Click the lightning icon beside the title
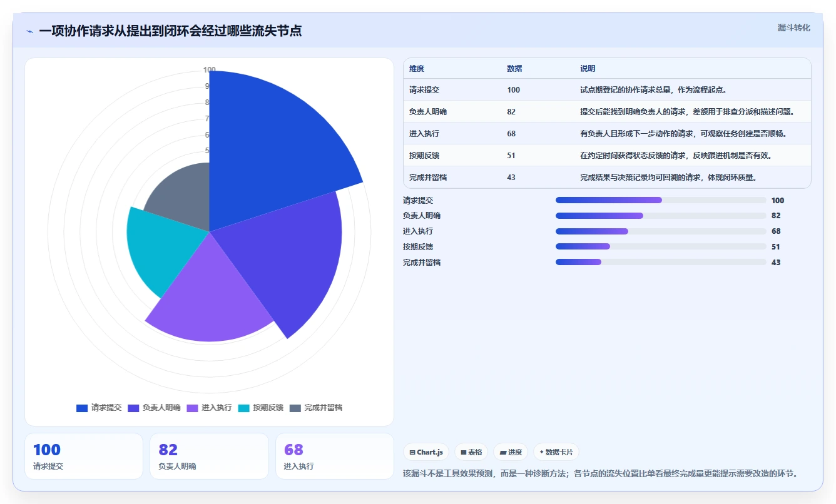Viewport: 836px width, 504px height. [x=30, y=31]
